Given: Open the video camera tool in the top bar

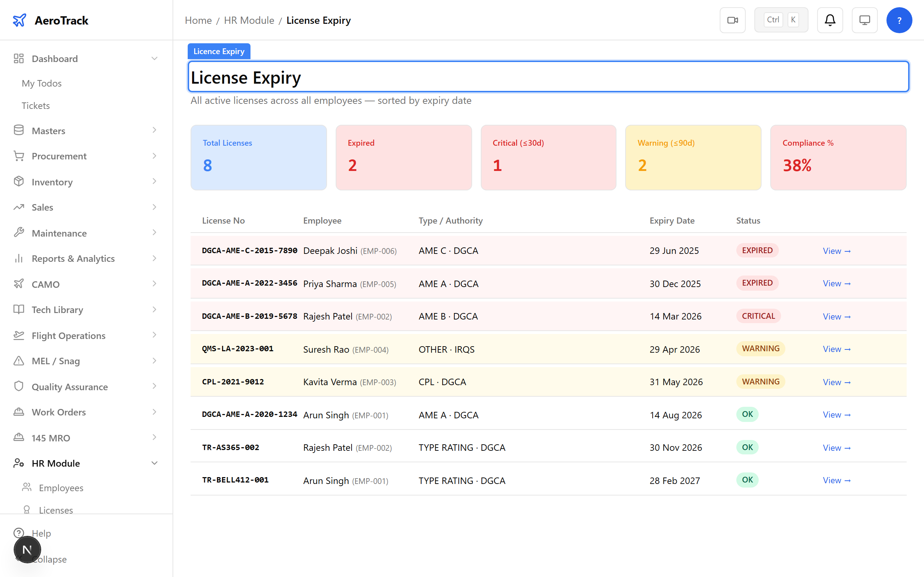Looking at the screenshot, I should click(732, 20).
